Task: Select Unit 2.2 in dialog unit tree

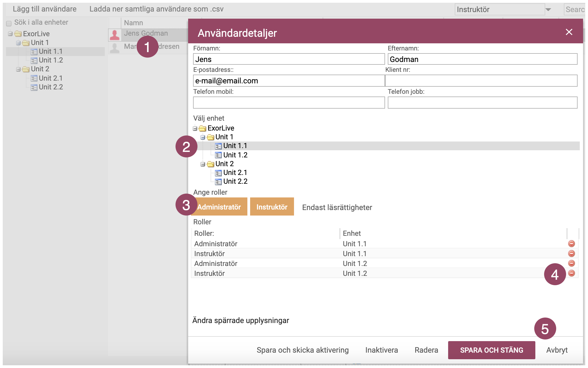Action: tap(235, 181)
